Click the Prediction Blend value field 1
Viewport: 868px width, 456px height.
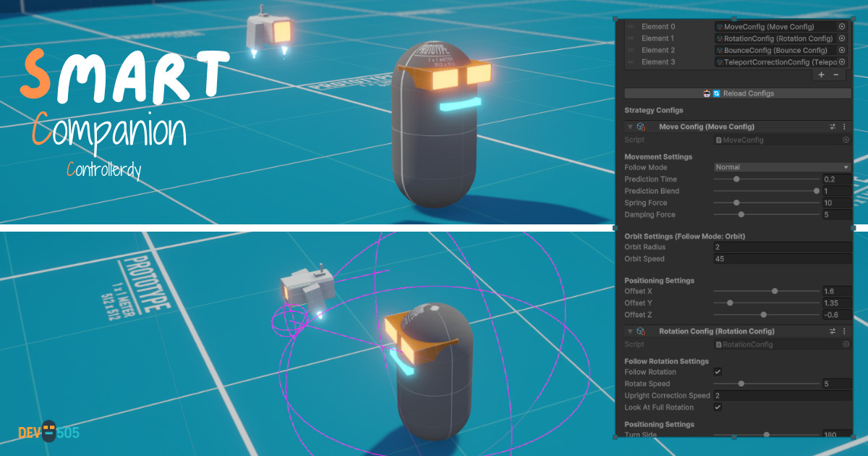click(836, 191)
